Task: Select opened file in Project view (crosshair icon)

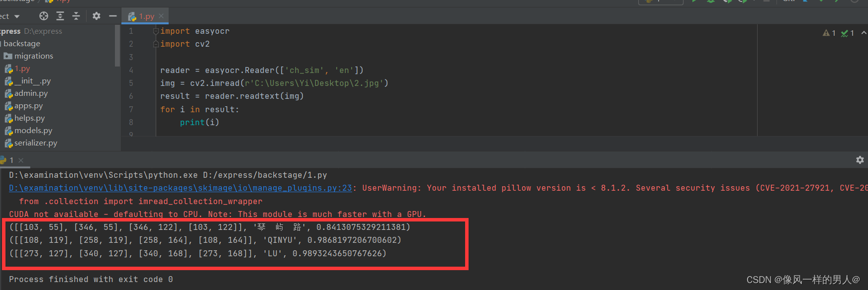Action: point(44,16)
